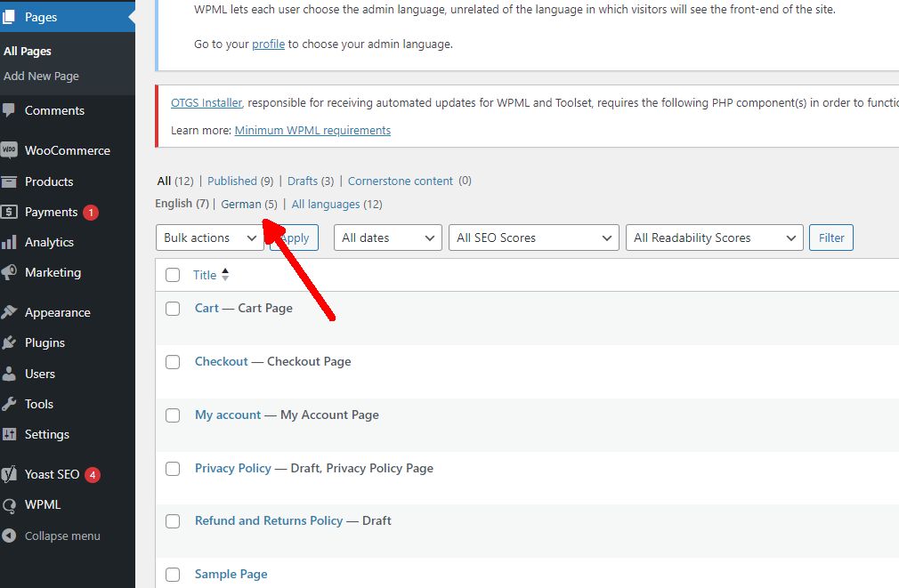Open the Payments menu label

(51, 212)
